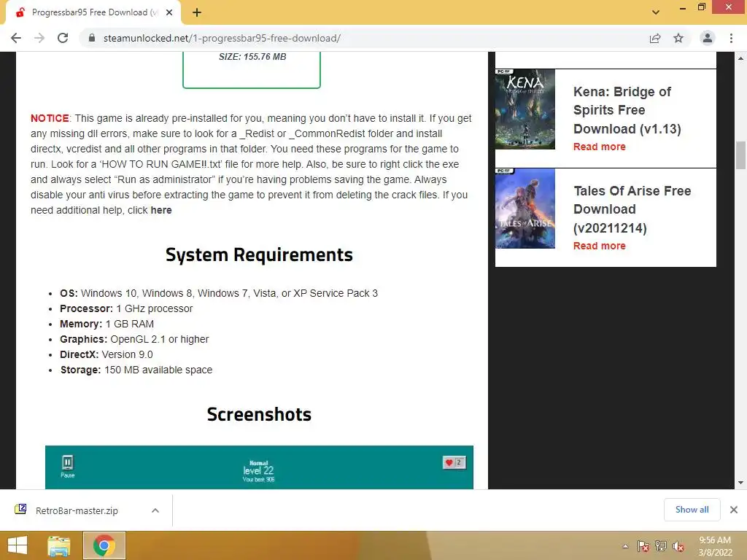Close the downloads bar
Screen dimensions: 747x560
734,510
